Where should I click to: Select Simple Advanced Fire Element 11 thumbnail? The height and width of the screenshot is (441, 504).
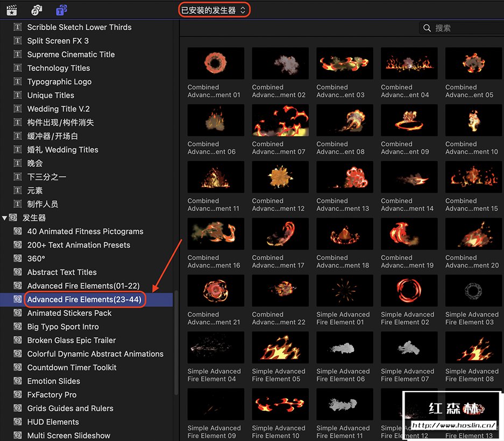(345, 404)
